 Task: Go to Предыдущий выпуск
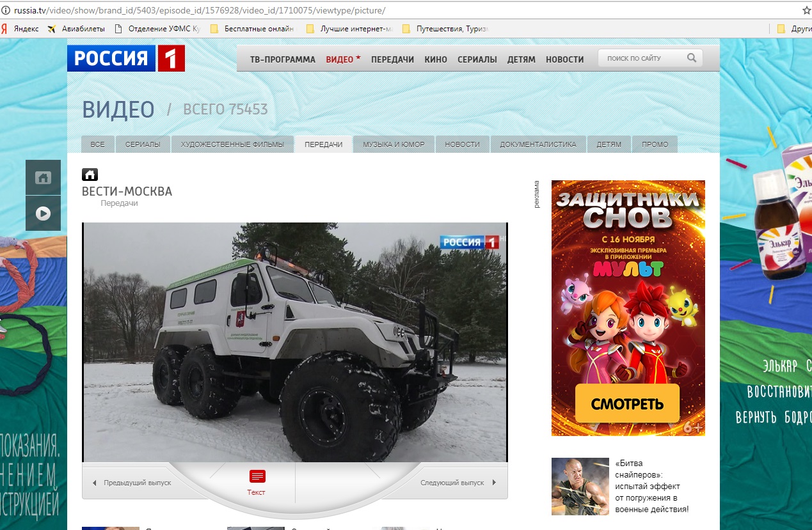click(132, 483)
